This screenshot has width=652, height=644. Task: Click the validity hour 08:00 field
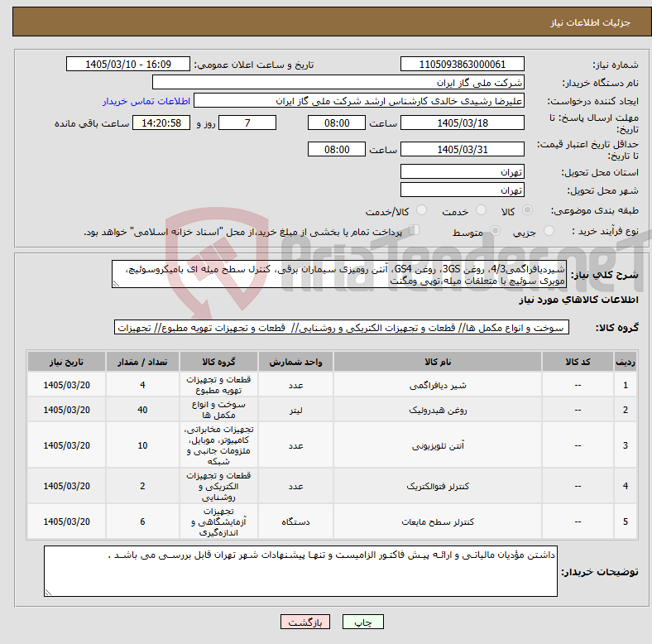(337, 149)
